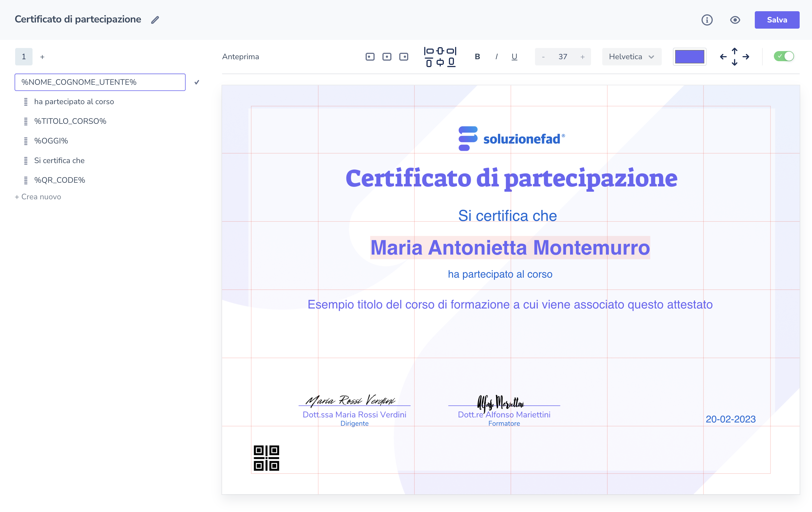Set the text anchor to right
The height and width of the screenshot is (512, 812).
[404, 57]
